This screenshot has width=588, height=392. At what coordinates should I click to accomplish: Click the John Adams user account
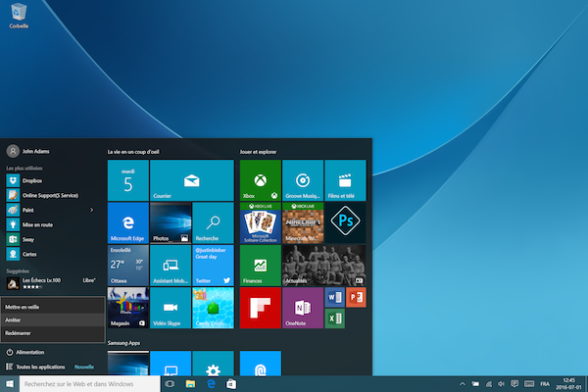click(x=28, y=151)
